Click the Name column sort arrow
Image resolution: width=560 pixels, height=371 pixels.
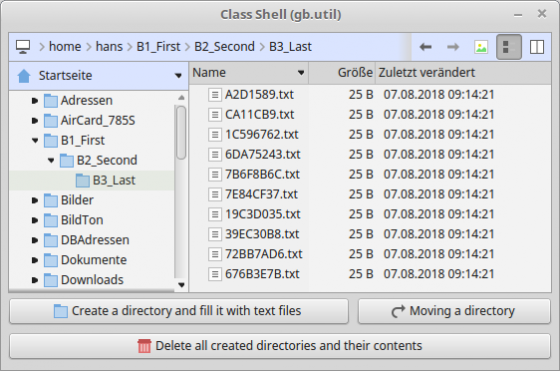301,73
